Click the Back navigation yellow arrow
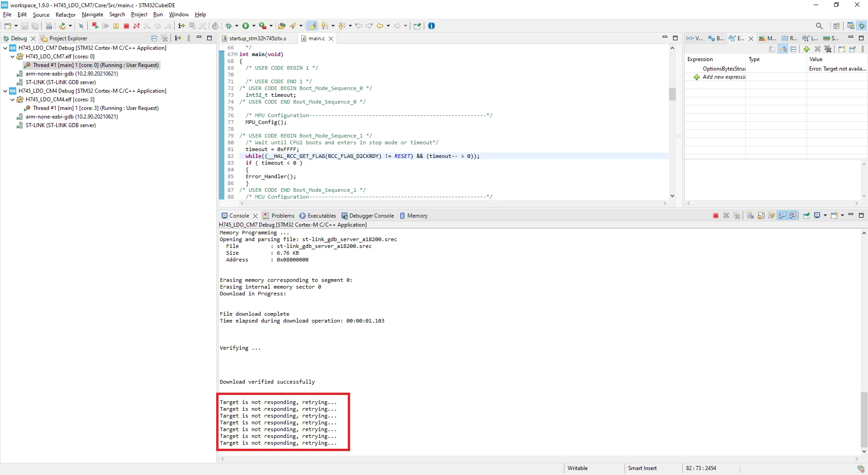Image resolution: width=868 pixels, height=475 pixels. click(380, 26)
